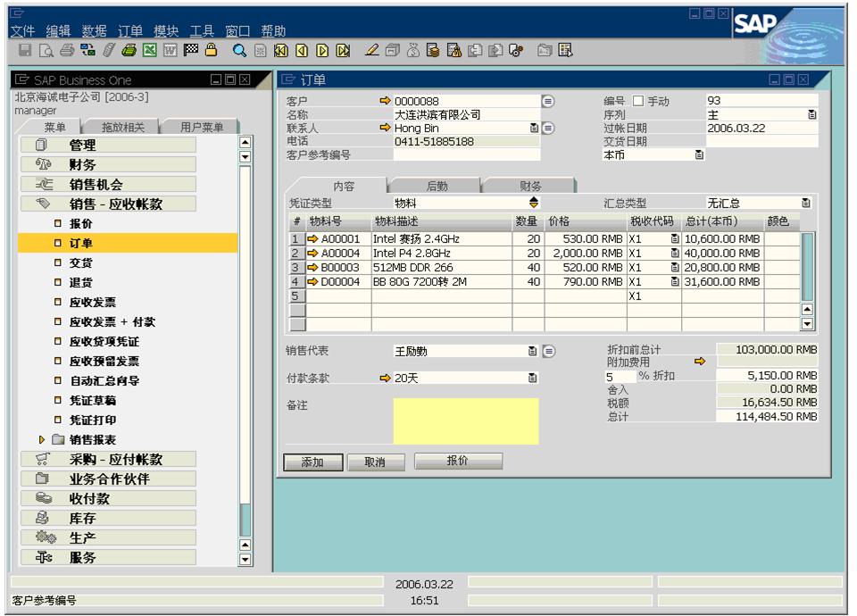This screenshot has height=616, width=857.
Task: Jump to the last record
Action: point(343,51)
